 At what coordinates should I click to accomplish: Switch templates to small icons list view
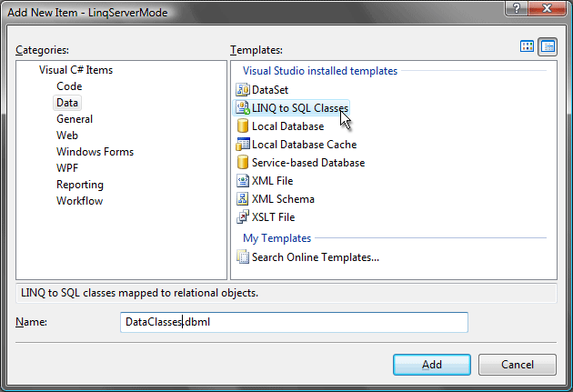point(548,46)
